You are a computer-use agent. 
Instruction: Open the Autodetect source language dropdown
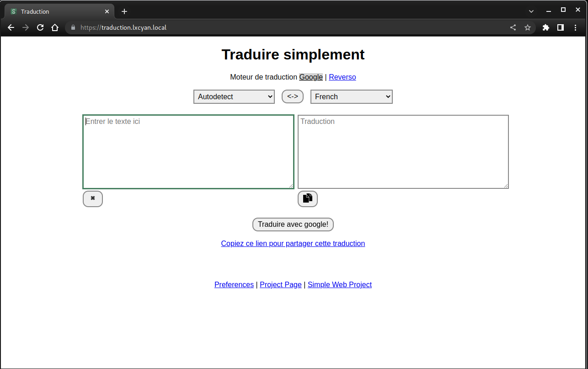(234, 97)
